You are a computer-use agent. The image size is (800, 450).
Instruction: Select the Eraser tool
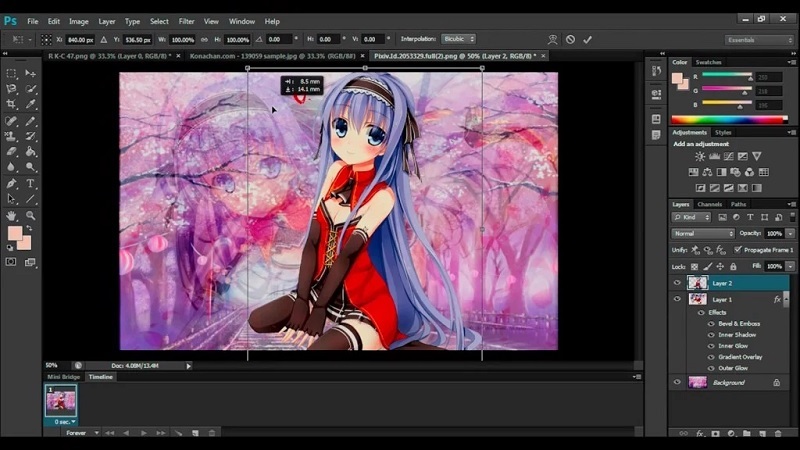point(11,152)
